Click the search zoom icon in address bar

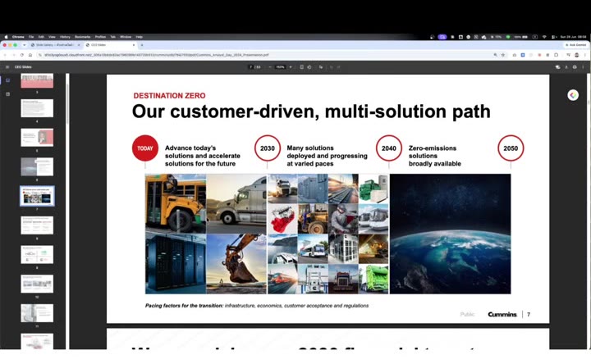[495, 55]
